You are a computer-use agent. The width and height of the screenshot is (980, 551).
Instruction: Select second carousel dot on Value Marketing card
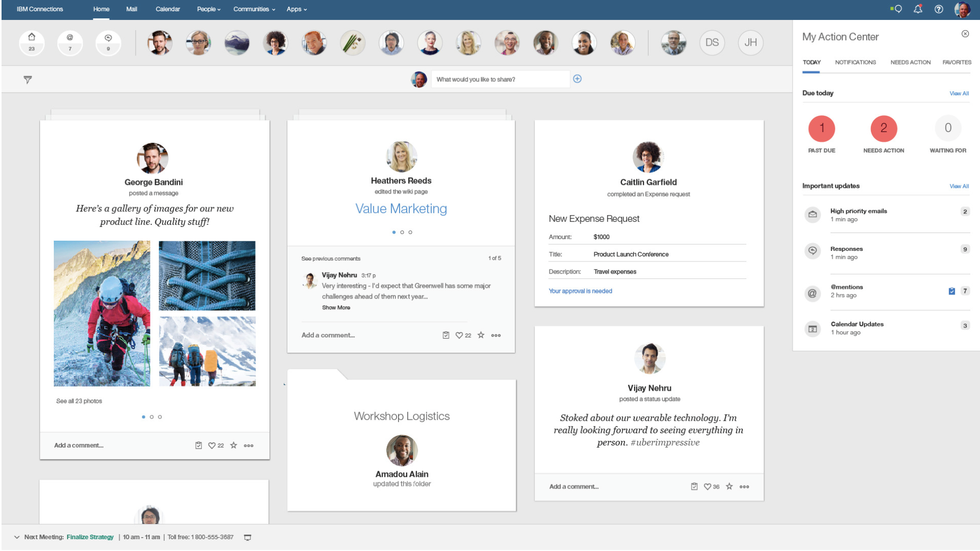click(x=402, y=232)
